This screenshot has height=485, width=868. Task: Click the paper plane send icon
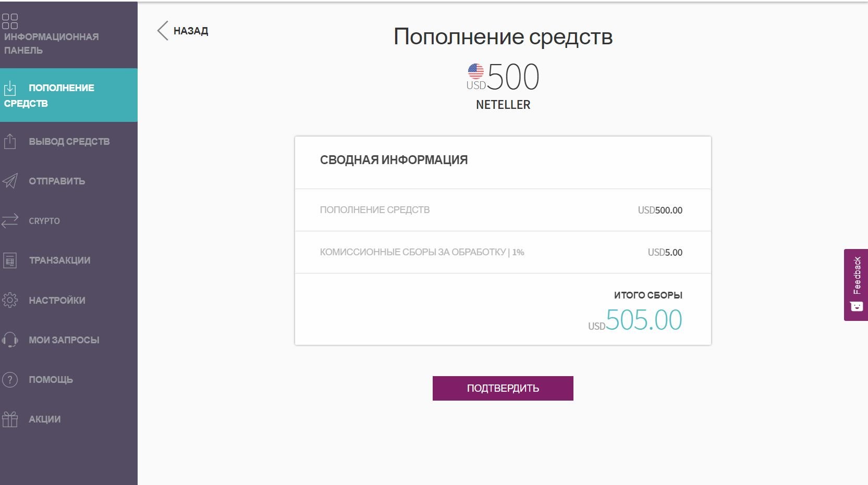(x=10, y=181)
